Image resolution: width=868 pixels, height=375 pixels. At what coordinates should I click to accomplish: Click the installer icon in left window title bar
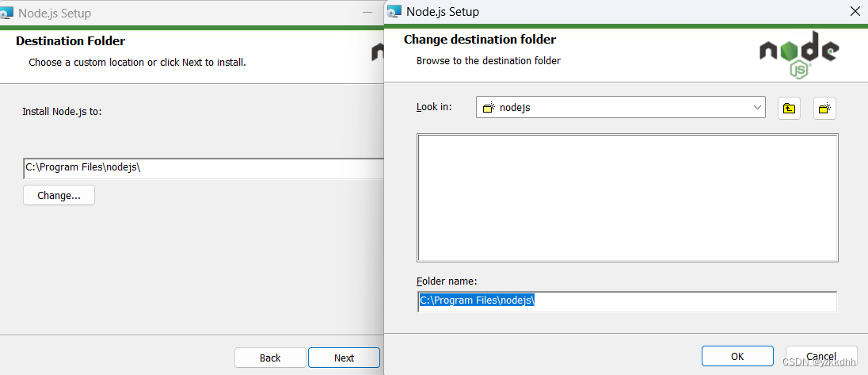[6, 12]
